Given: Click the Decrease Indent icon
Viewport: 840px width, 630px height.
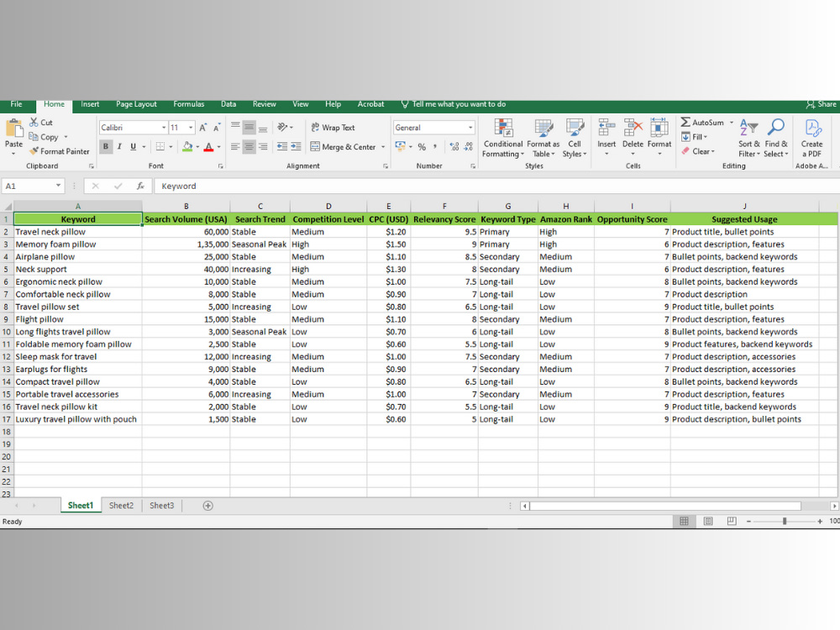Looking at the screenshot, I should [281, 146].
